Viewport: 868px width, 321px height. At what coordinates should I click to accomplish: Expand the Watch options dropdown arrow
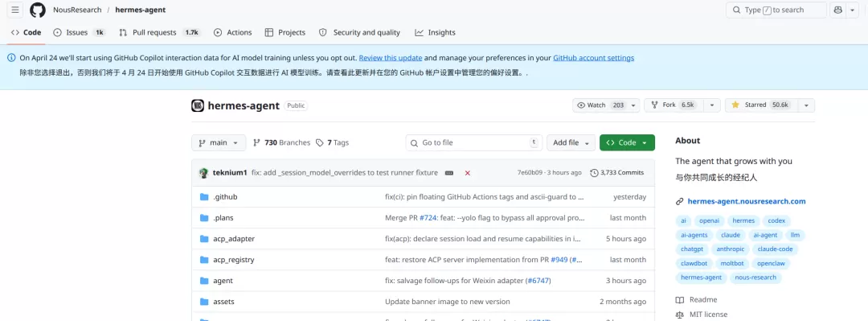pos(633,105)
